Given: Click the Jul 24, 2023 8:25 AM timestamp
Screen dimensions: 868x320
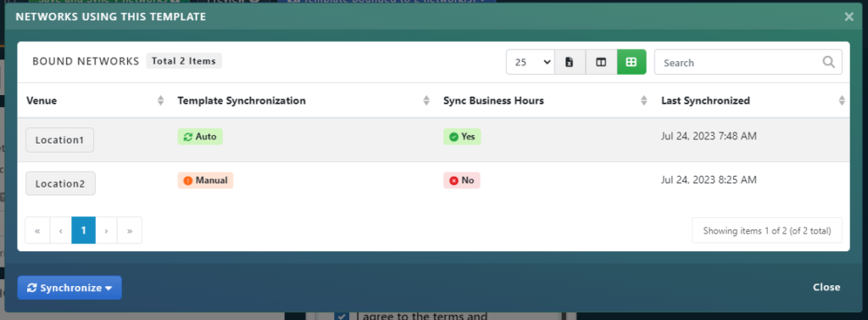Looking at the screenshot, I should click(709, 180).
